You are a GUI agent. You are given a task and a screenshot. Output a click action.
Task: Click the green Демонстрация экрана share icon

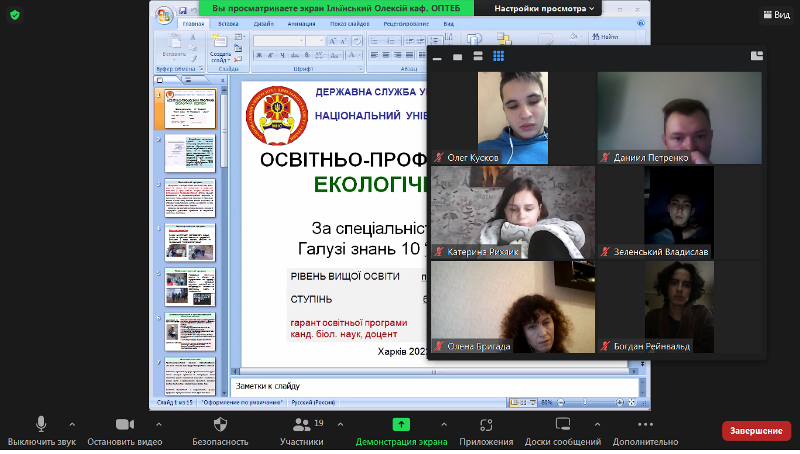[401, 425]
